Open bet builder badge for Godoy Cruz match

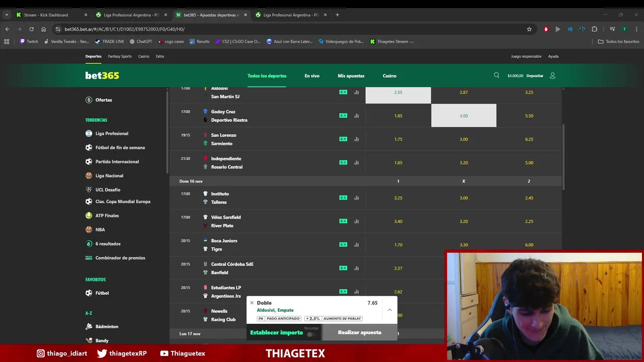(343, 116)
